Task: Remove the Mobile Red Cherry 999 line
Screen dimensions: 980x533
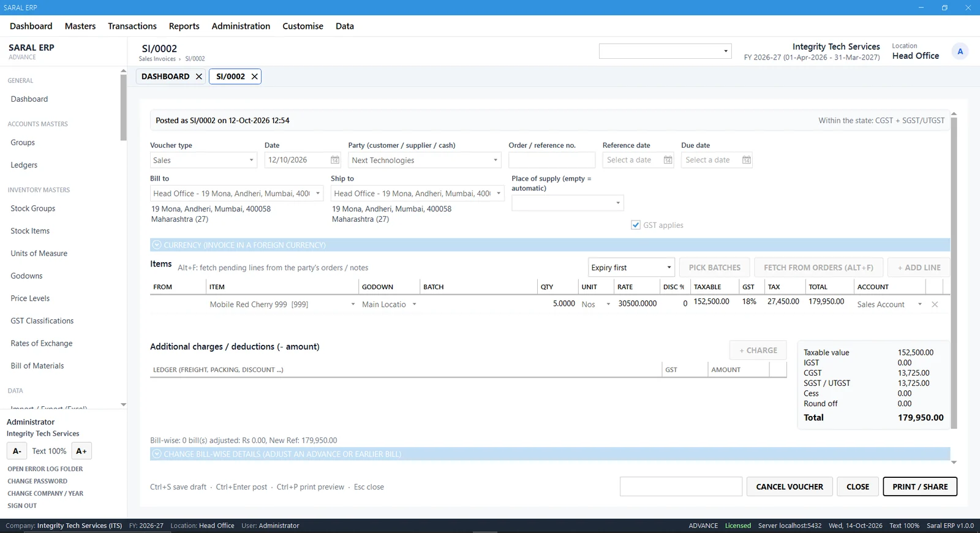Action: 935,304
